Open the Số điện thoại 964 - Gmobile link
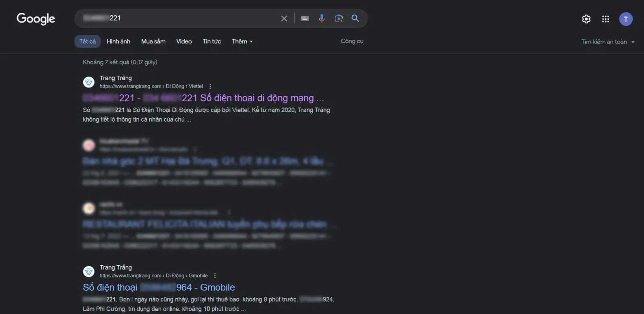This screenshot has width=644, height=314. click(x=159, y=287)
